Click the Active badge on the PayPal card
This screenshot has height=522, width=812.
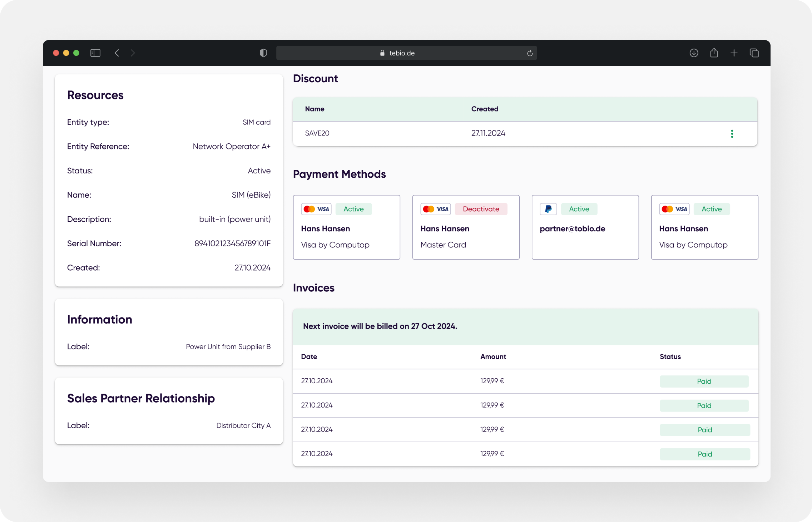[x=579, y=209]
